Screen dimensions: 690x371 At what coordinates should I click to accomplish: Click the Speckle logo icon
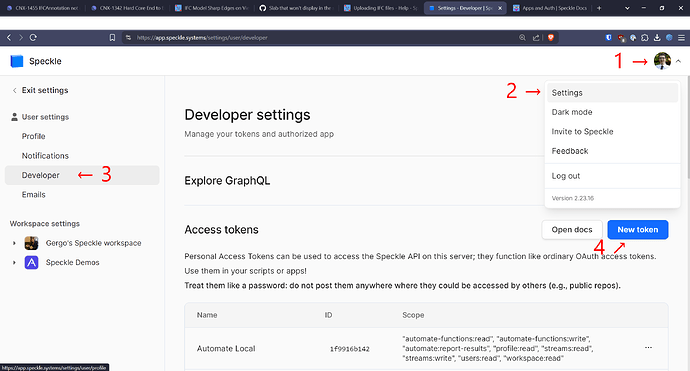tap(17, 61)
